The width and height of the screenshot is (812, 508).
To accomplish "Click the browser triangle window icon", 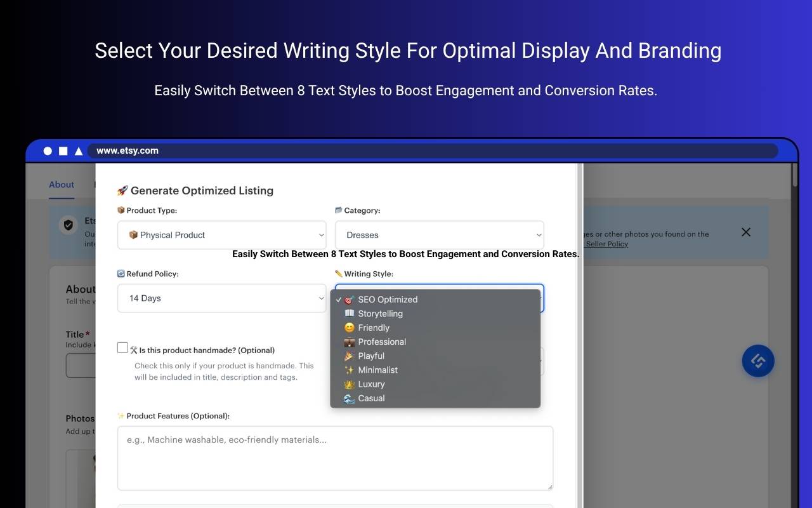I will [79, 150].
